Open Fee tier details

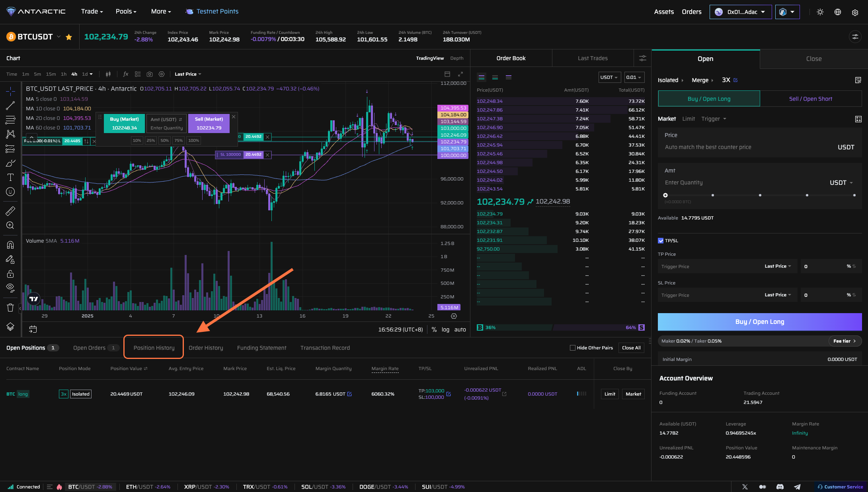845,341
